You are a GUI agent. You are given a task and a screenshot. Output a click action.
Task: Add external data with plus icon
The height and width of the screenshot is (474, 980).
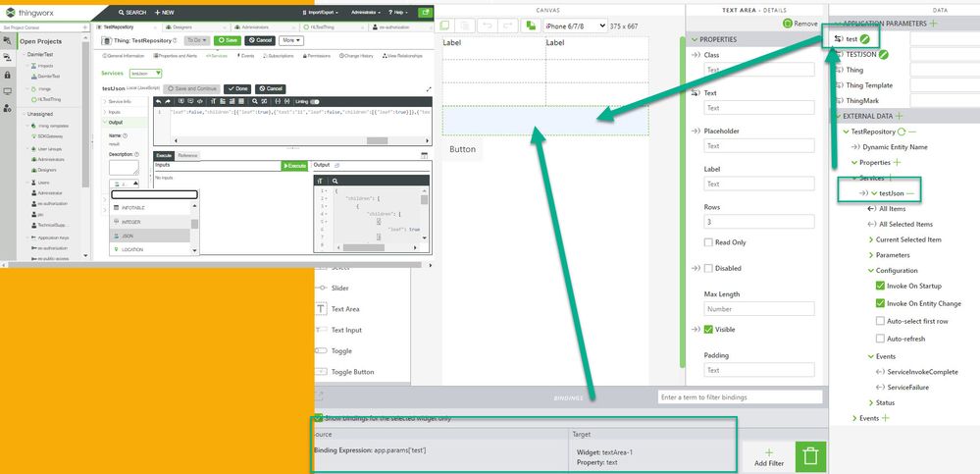[899, 116]
